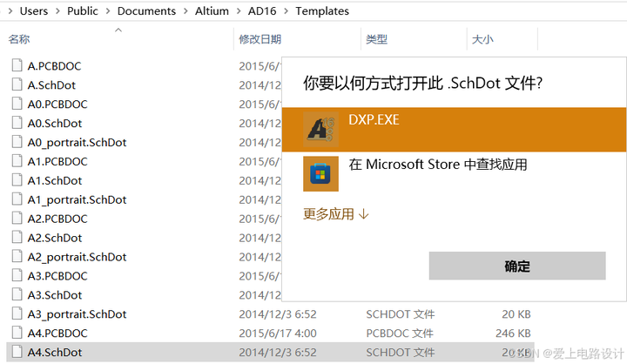Select the file A4.SchDot
The width and height of the screenshot is (627, 364).
[55, 353]
